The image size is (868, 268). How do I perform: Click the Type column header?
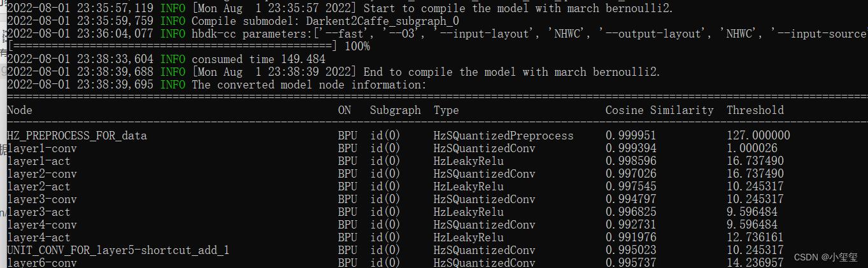(x=446, y=110)
